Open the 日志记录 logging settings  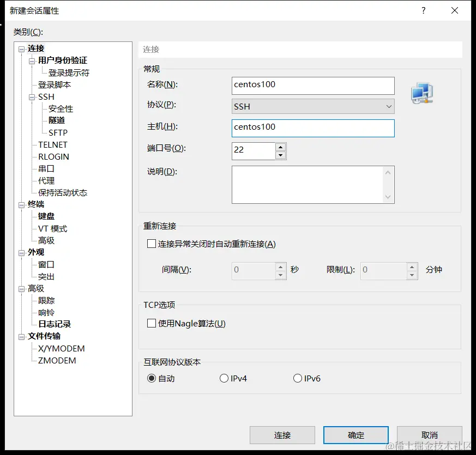[x=55, y=324]
